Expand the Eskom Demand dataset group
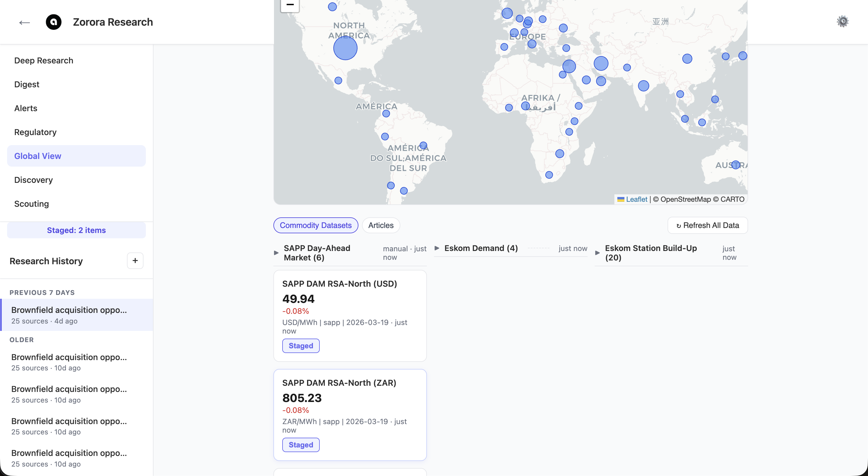Image resolution: width=868 pixels, height=476 pixels. coord(437,248)
